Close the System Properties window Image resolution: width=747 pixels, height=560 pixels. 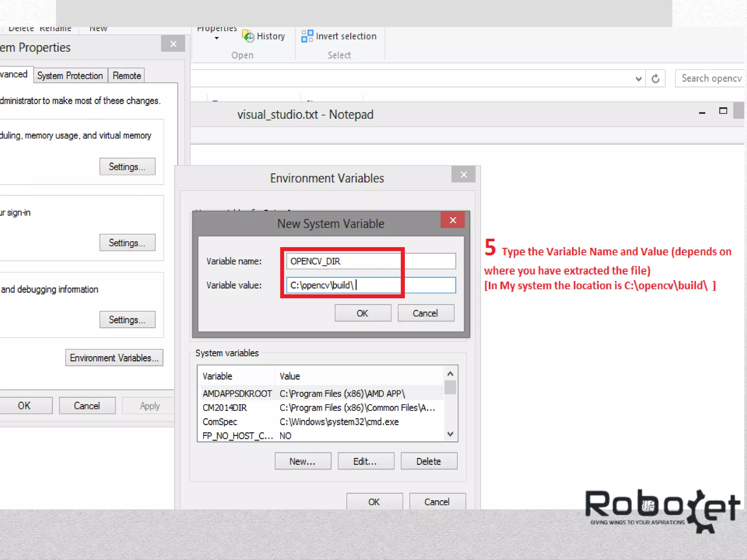(x=173, y=44)
